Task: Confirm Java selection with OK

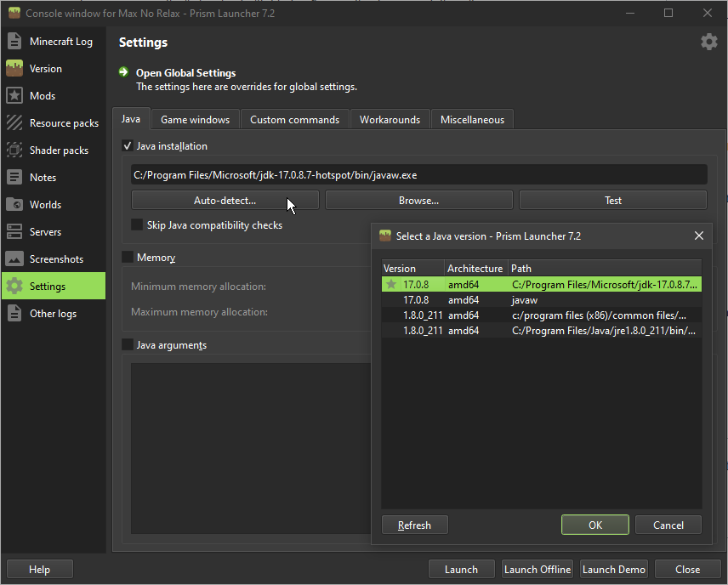Action: pyautogui.click(x=595, y=525)
